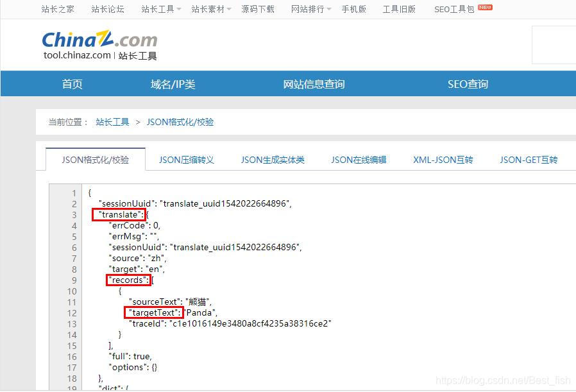This screenshot has width=576, height=392.
Task: Open the SEO查询 navigation menu
Action: [468, 84]
